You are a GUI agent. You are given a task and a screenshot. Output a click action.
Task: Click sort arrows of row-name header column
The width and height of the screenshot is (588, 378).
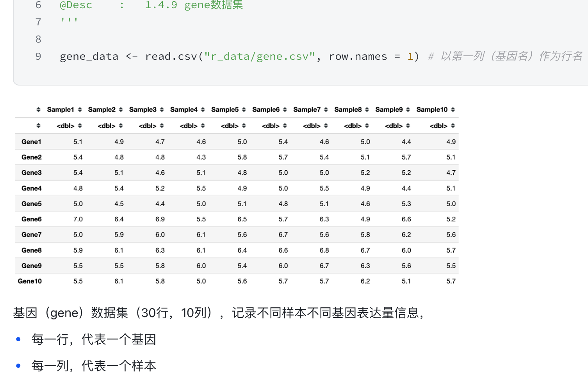tap(38, 110)
